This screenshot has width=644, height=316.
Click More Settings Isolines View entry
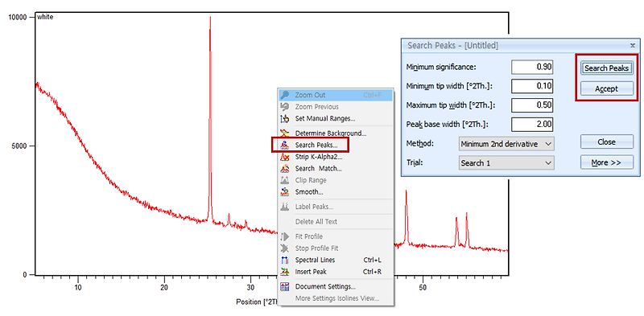click(x=336, y=298)
